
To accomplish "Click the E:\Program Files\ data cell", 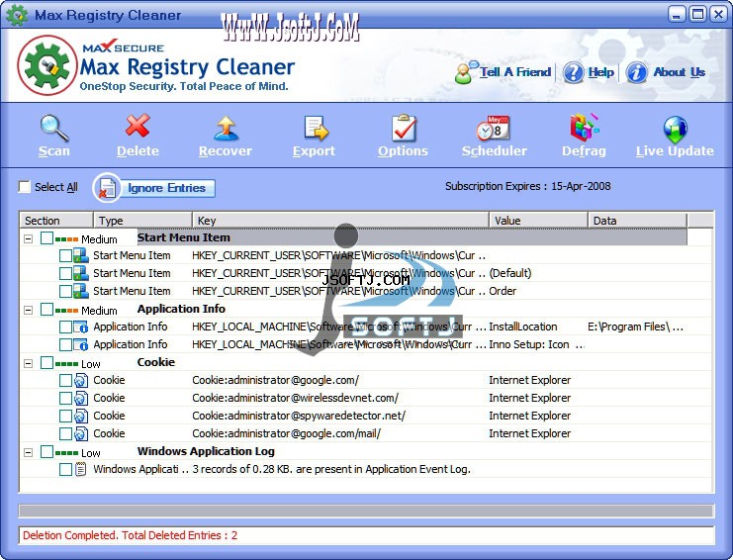I will 635,327.
